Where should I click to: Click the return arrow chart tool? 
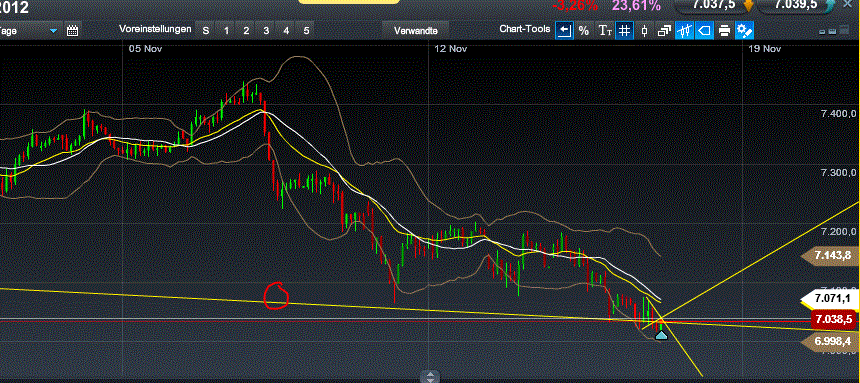click(x=564, y=30)
